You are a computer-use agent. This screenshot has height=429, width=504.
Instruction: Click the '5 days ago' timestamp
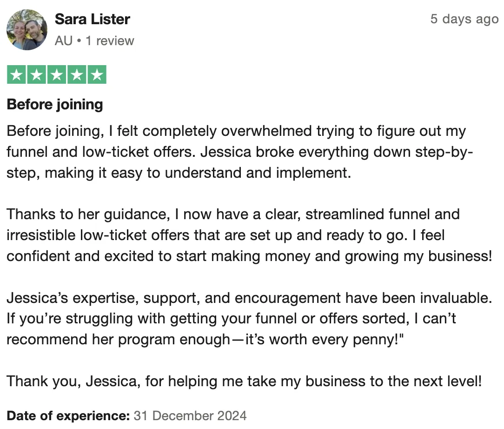464,19
